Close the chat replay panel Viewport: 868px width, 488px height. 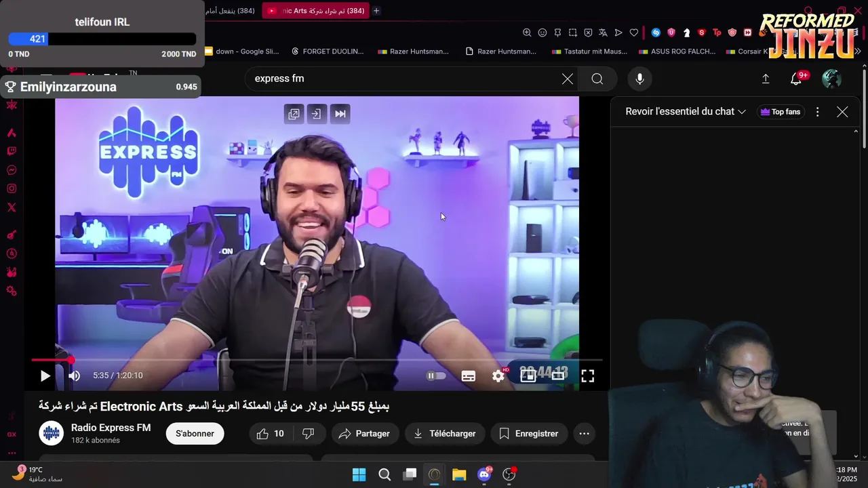pyautogui.click(x=842, y=112)
